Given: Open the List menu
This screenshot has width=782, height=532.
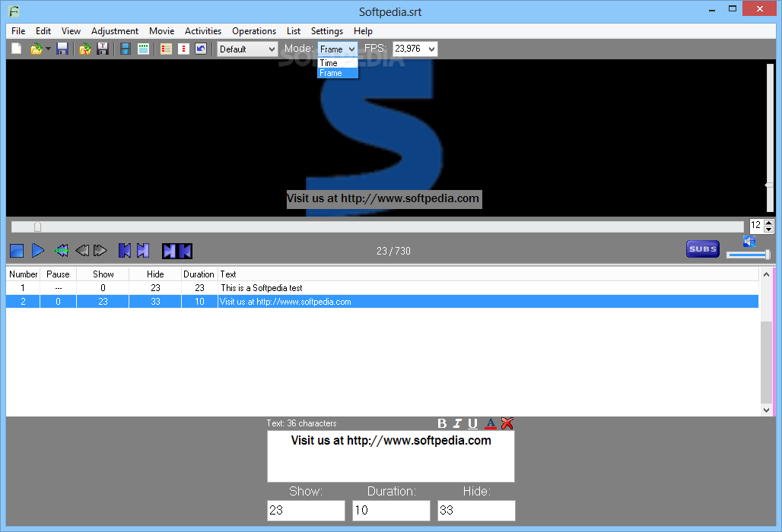Looking at the screenshot, I should [294, 31].
